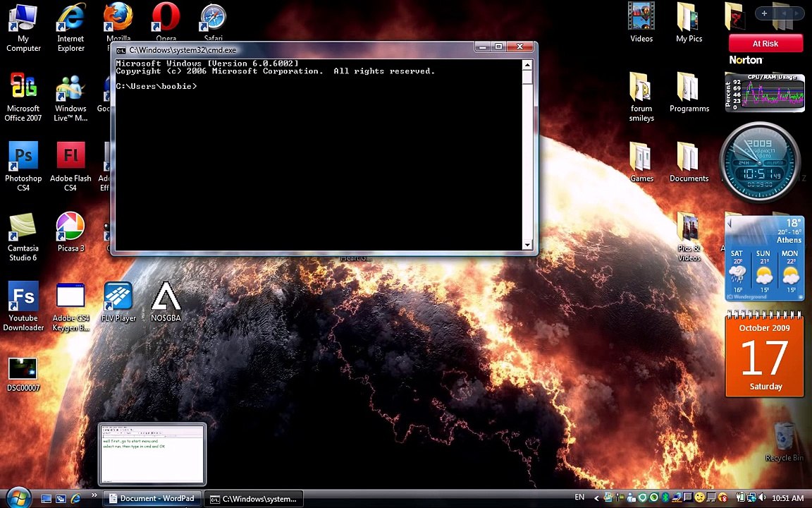The image size is (812, 508).
Task: Select the DSC00007 image file icon
Action: [x=23, y=374]
